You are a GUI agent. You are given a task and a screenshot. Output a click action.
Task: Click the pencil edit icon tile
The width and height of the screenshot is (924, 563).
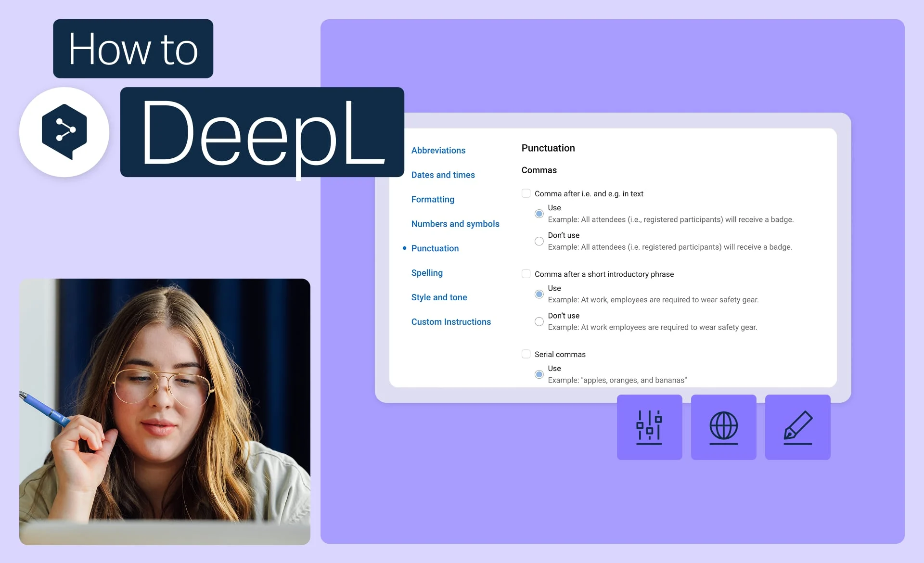pyautogui.click(x=797, y=427)
